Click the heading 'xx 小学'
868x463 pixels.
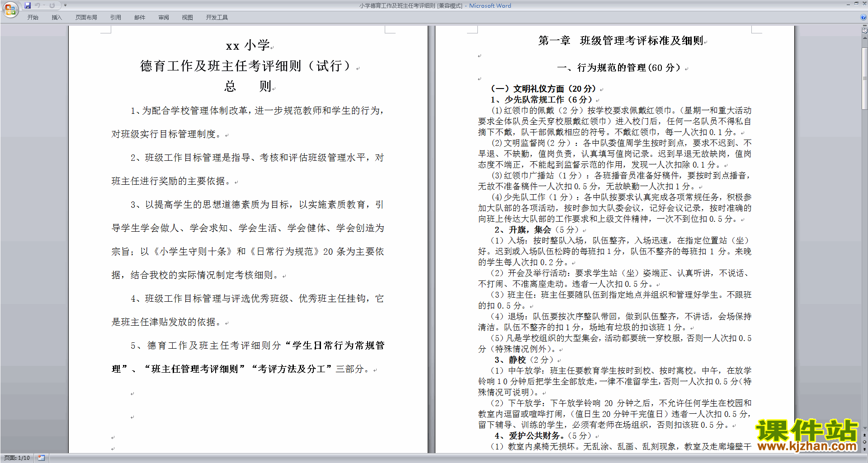click(248, 45)
